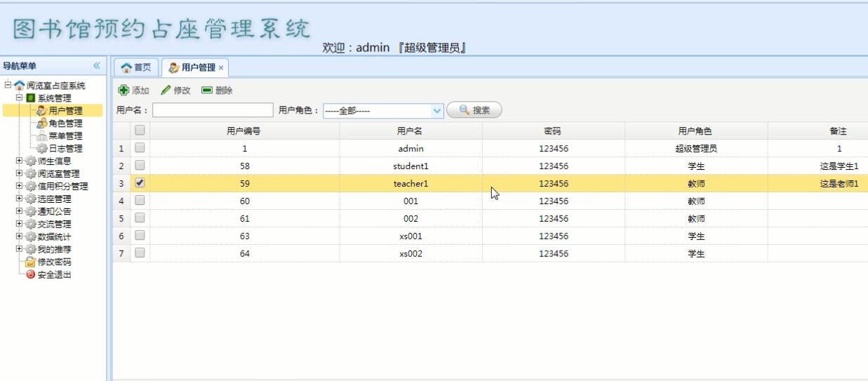Expand the 信用积分管理 tree node

click(x=19, y=187)
